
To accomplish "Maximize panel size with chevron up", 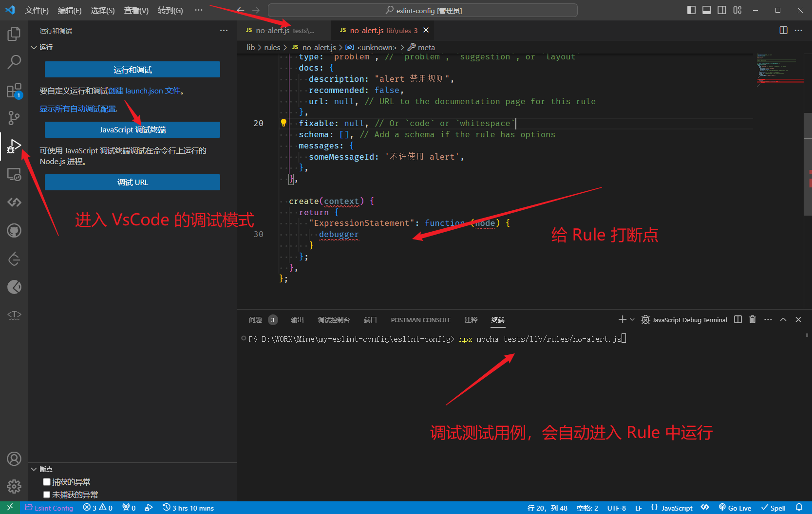I will [783, 319].
